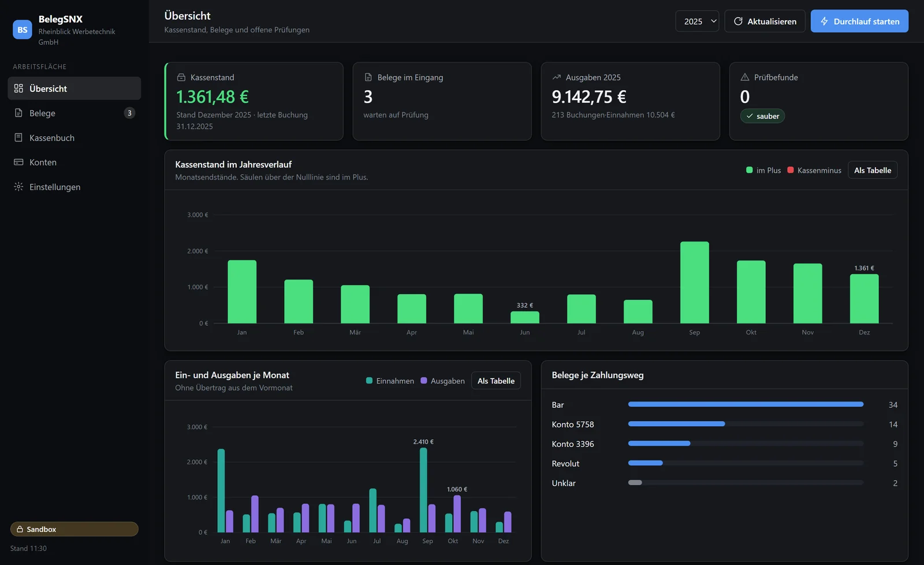Click the 'Rheinblick Werbetechnik GmbH' company name
This screenshot has width=924, height=565.
(77, 36)
